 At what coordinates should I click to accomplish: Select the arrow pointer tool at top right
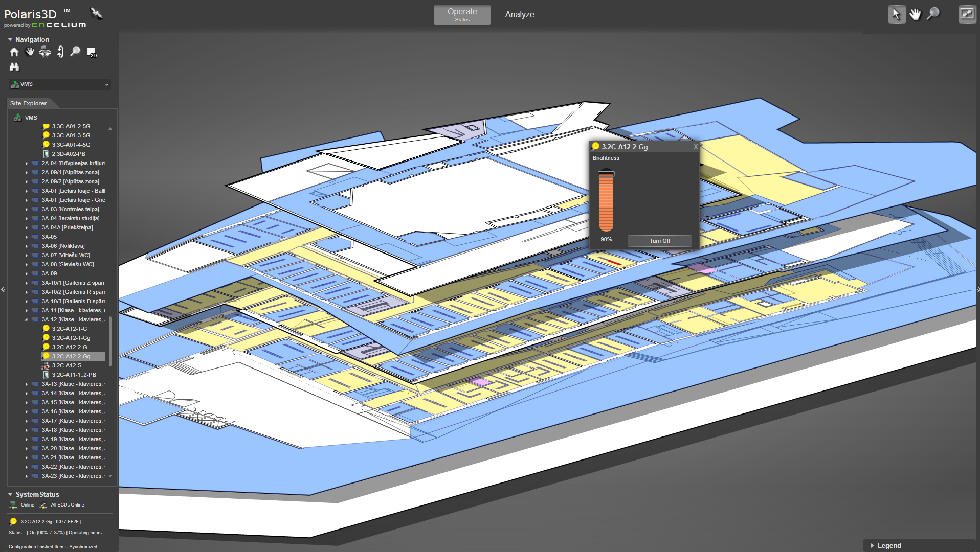pos(896,14)
